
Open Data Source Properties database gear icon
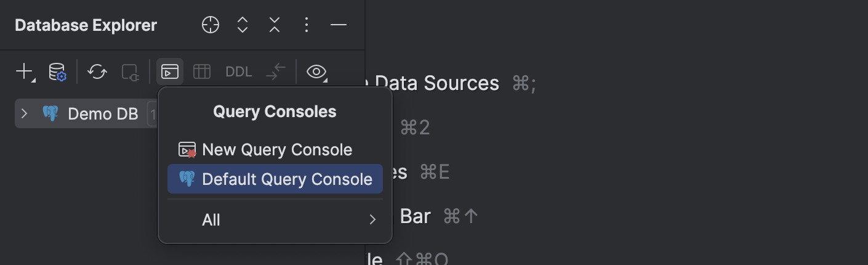coord(57,71)
